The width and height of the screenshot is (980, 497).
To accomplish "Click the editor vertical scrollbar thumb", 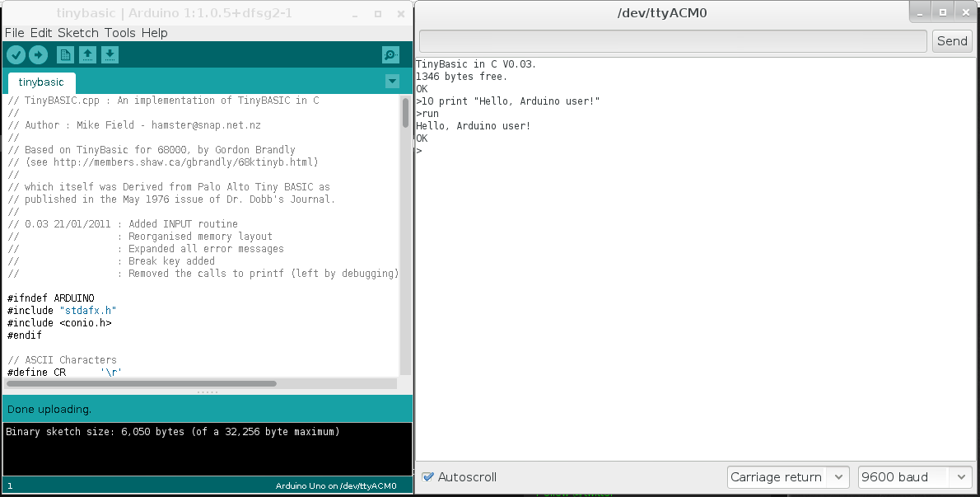I will click(405, 113).
